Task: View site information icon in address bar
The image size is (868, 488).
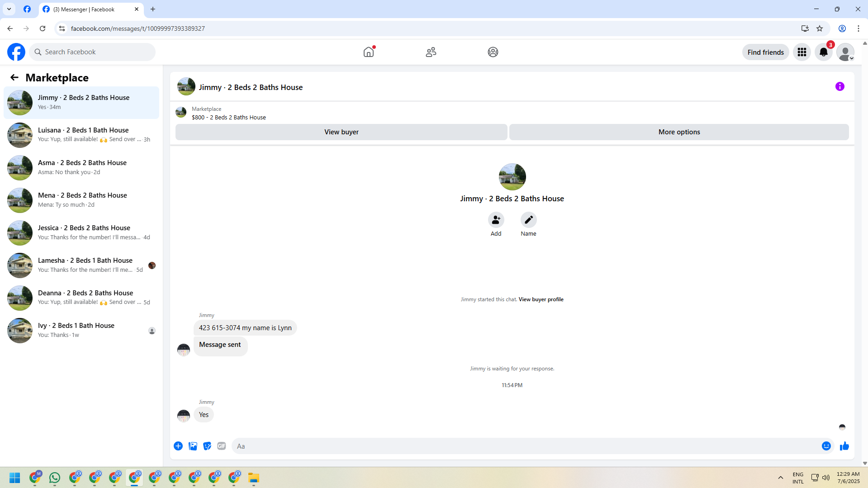Action: (x=62, y=28)
